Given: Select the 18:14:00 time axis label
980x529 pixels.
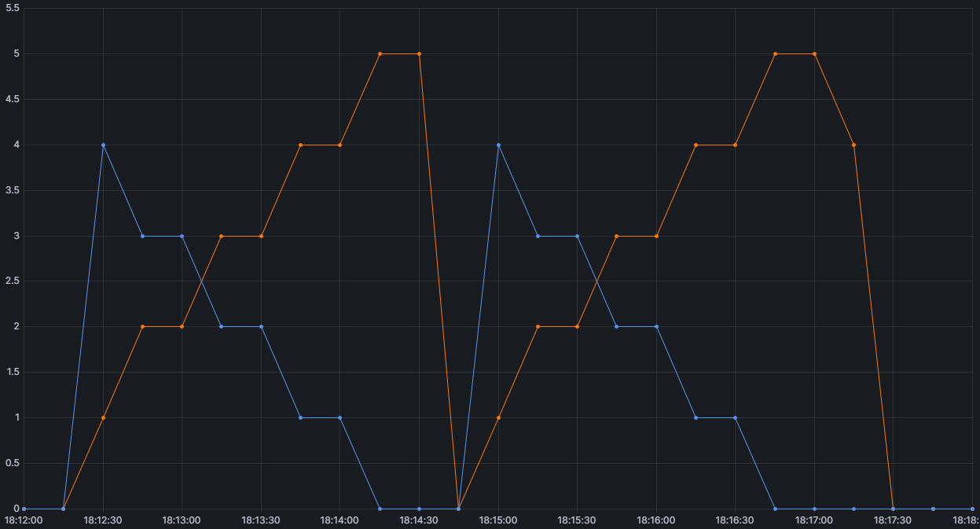Looking at the screenshot, I should (340, 520).
